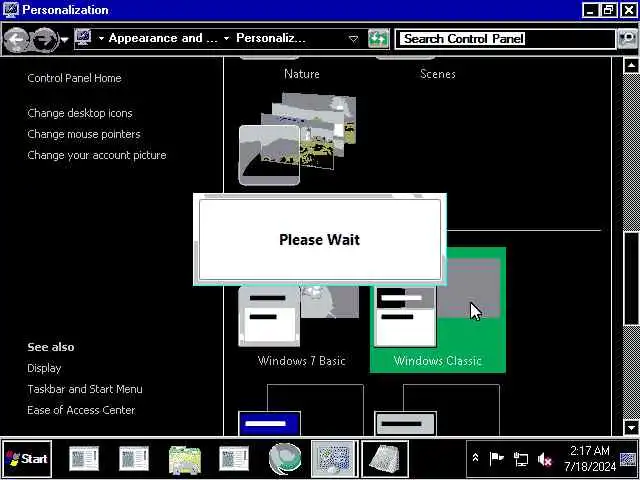Click the Personaliz… breadcrumb segment
Image resolution: width=640 pixels, height=480 pixels.
271,38
